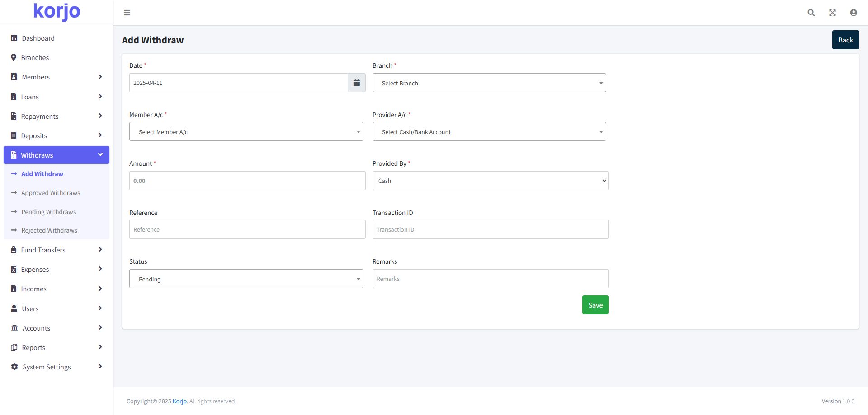Open the search icon in header

(x=811, y=13)
